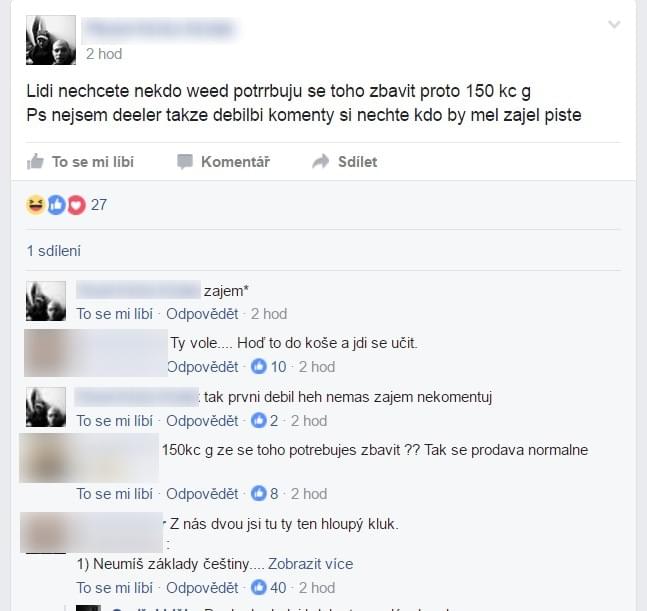The height and width of the screenshot is (611, 647).
Task: Like the "Neumíš základy češtiny" comment
Action: point(115,588)
